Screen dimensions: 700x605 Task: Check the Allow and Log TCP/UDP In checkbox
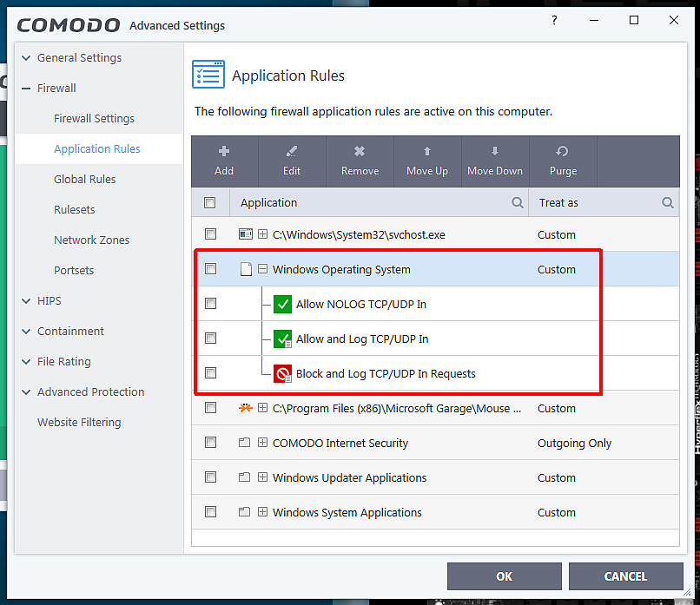pyautogui.click(x=210, y=339)
